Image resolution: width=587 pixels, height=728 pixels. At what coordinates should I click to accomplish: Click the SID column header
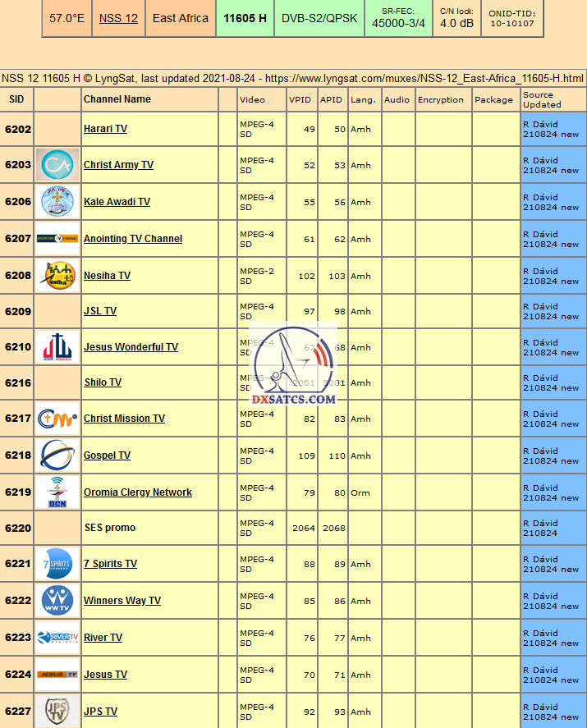(16, 99)
